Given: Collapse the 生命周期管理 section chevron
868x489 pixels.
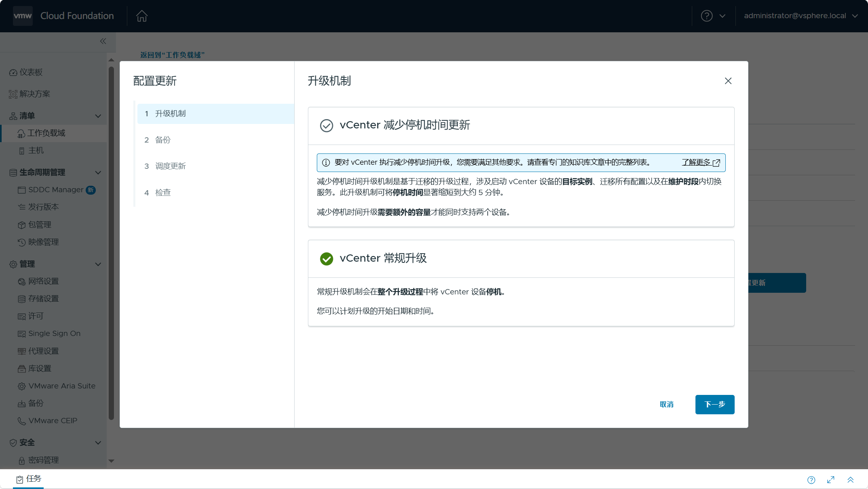Looking at the screenshot, I should click(98, 172).
